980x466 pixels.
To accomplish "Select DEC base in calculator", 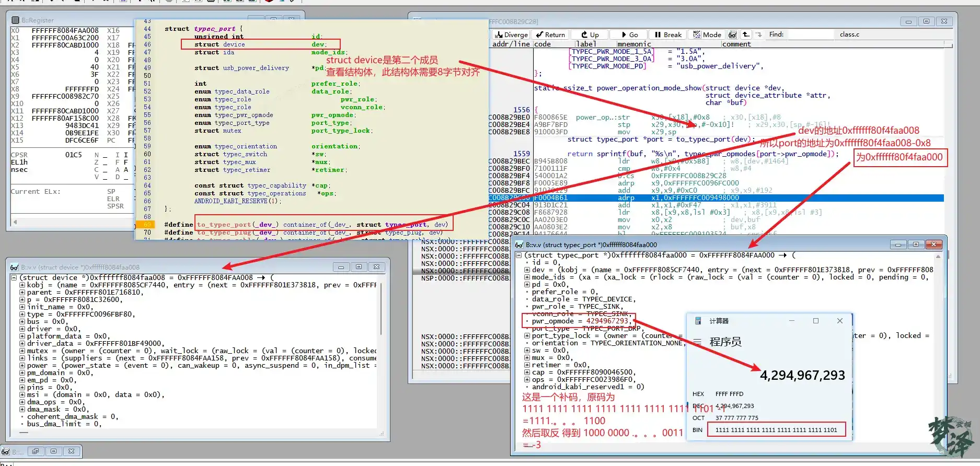I will (698, 406).
